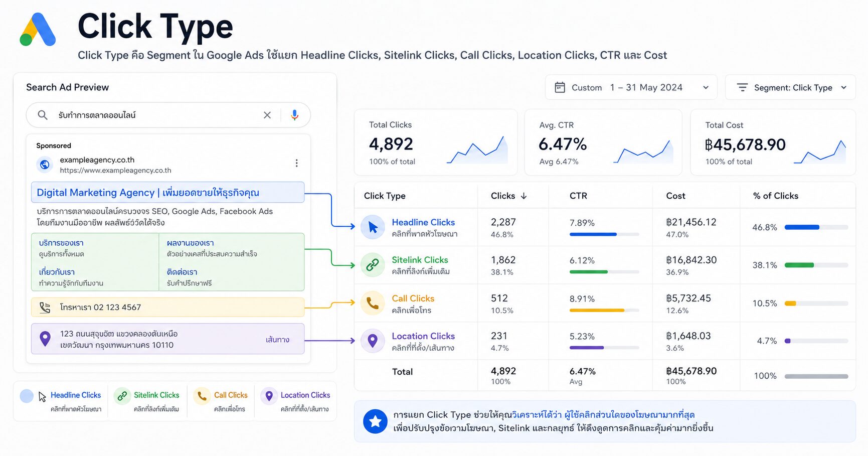Screen dimensions: 868x456
Task: Click the ติดต่อเรา sitelink
Action: tap(182, 272)
